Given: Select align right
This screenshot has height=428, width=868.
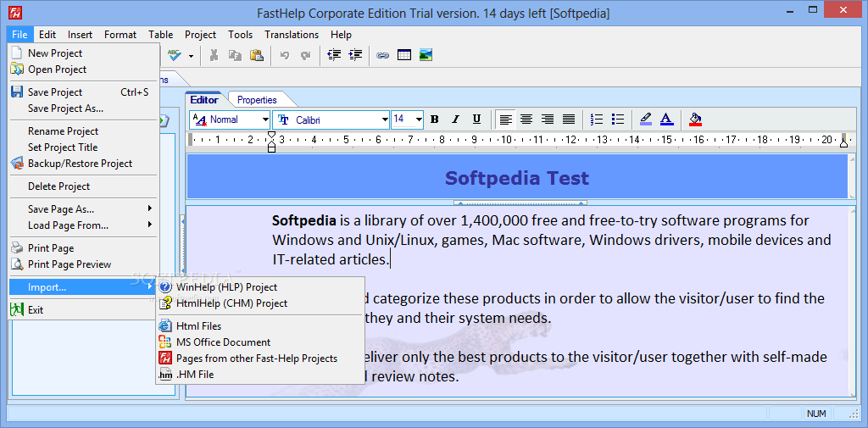Looking at the screenshot, I should 548,119.
